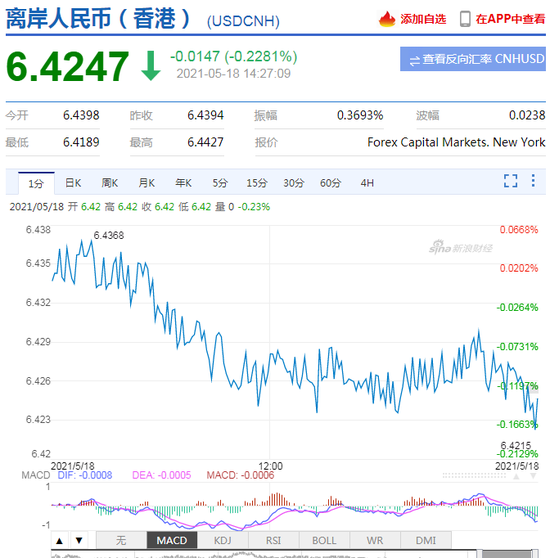Click the green down arrow beside price
The width and height of the screenshot is (550, 558).
pyautogui.click(x=151, y=65)
